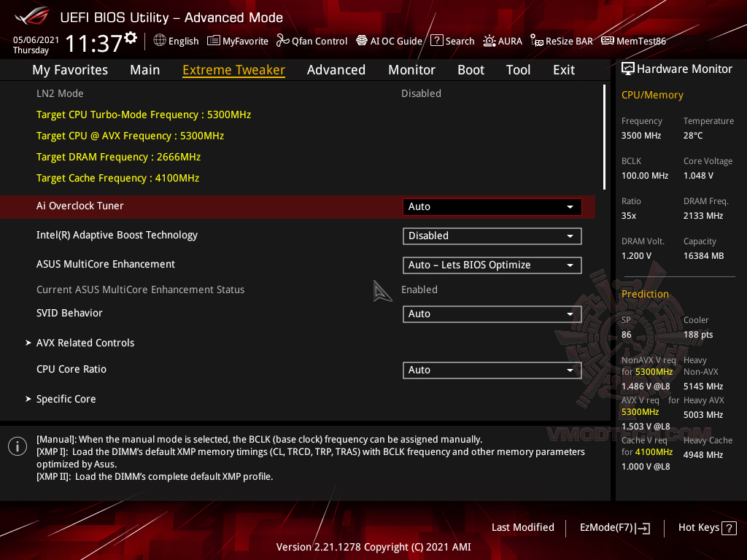Launch the MemTest86 icon
The width and height of the screenshot is (747, 560).
[x=608, y=41]
